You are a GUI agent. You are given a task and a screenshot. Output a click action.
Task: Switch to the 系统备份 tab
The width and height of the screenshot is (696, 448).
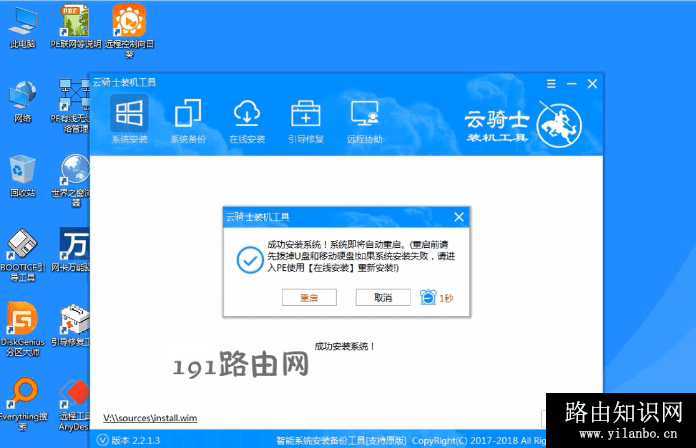tap(188, 121)
